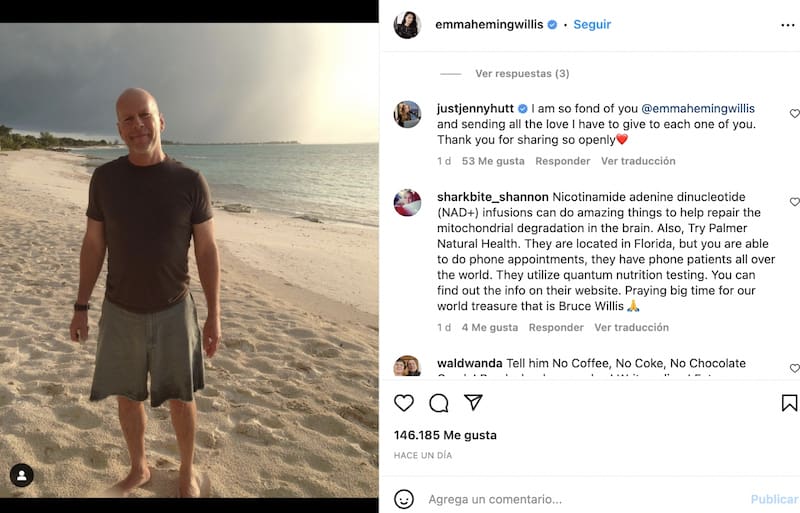Screen dimensions: 800x513
Task: Like justjennyhutt's comment
Action: pyautogui.click(x=794, y=114)
